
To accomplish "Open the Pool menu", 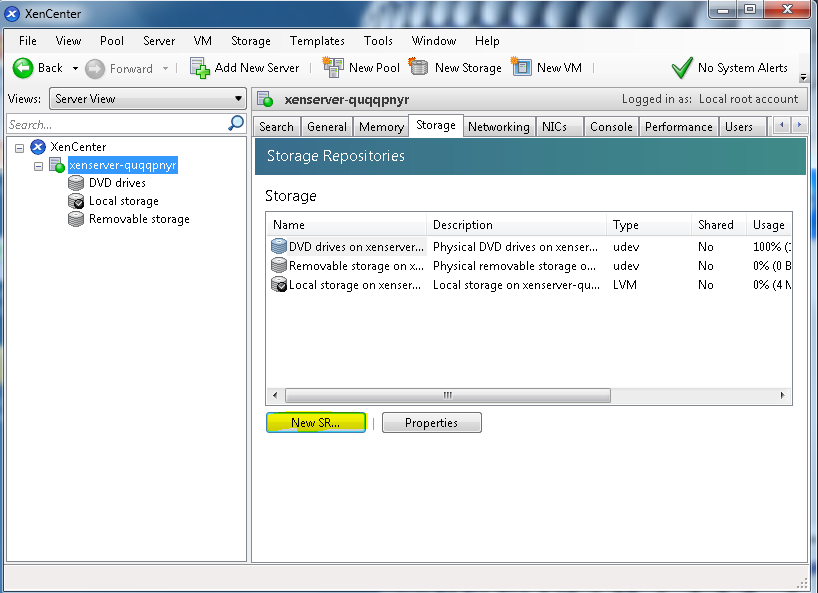I will click(x=112, y=41).
